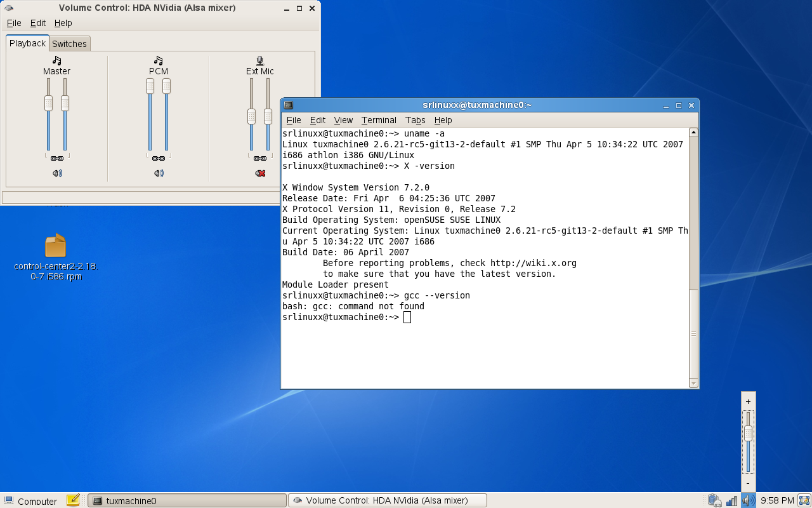Viewport: 812px width, 508px height.
Task: Click the PCM left volume slider handle
Action: click(x=150, y=86)
